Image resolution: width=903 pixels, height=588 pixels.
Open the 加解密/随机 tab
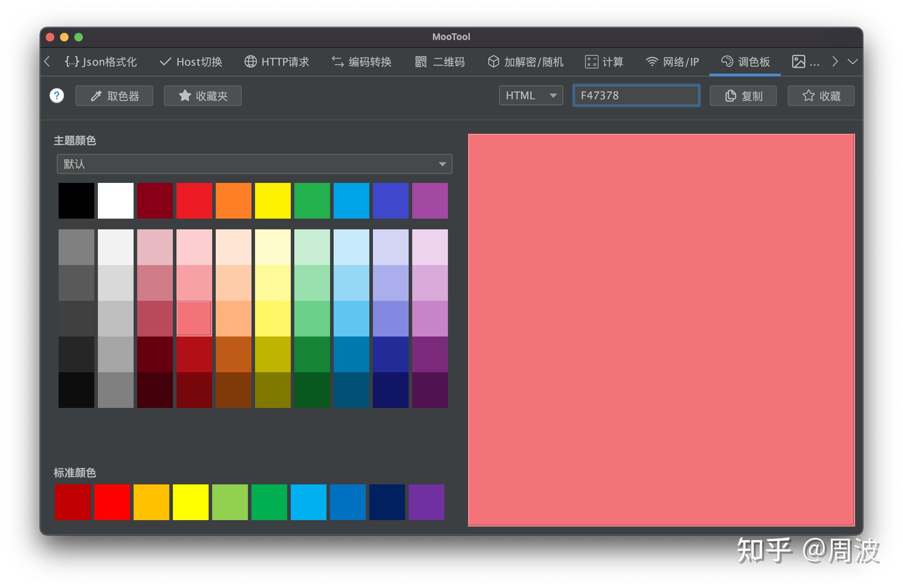[525, 61]
